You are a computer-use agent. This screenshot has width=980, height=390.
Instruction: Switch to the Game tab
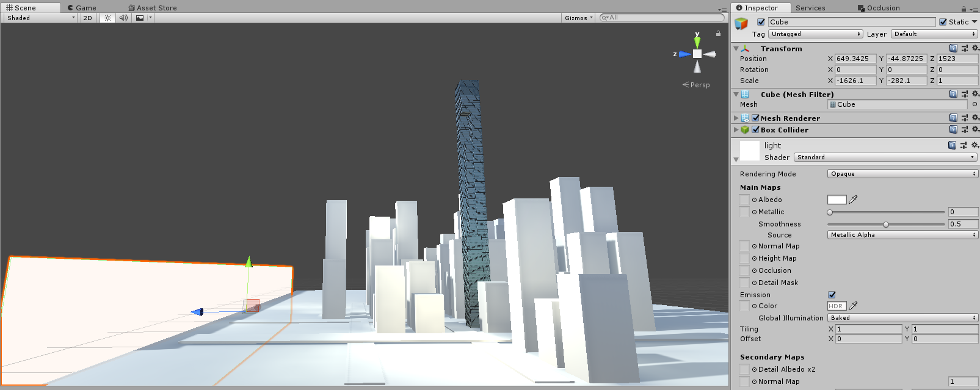(x=82, y=8)
